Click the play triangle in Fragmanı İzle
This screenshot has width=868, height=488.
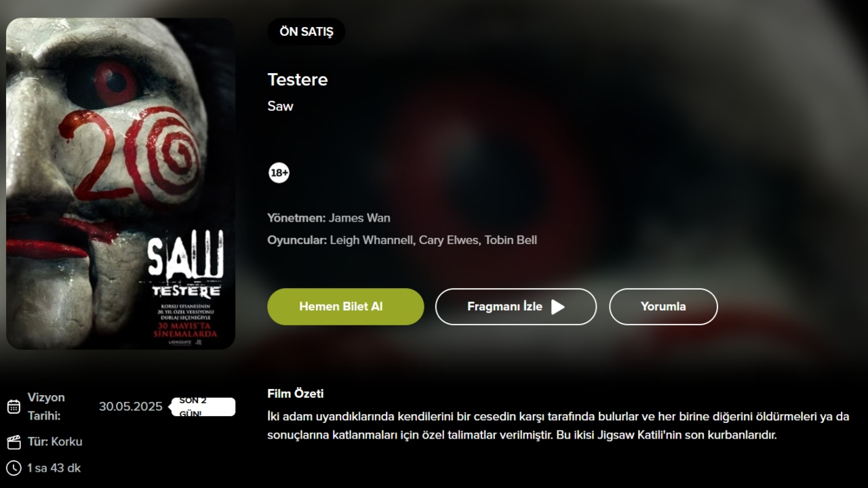point(557,307)
